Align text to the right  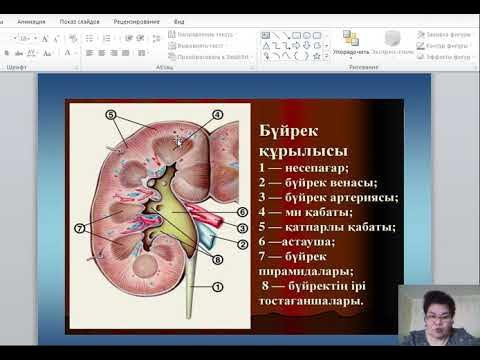click(114, 53)
